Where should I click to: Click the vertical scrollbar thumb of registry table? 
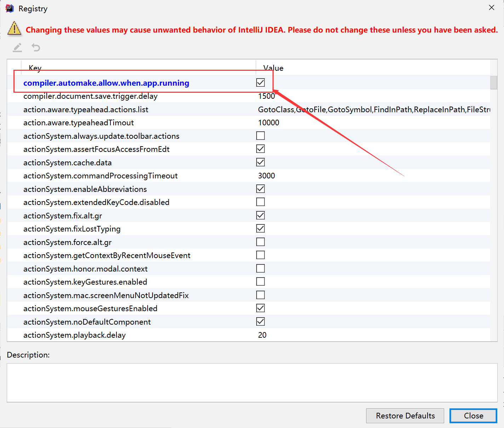point(494,82)
